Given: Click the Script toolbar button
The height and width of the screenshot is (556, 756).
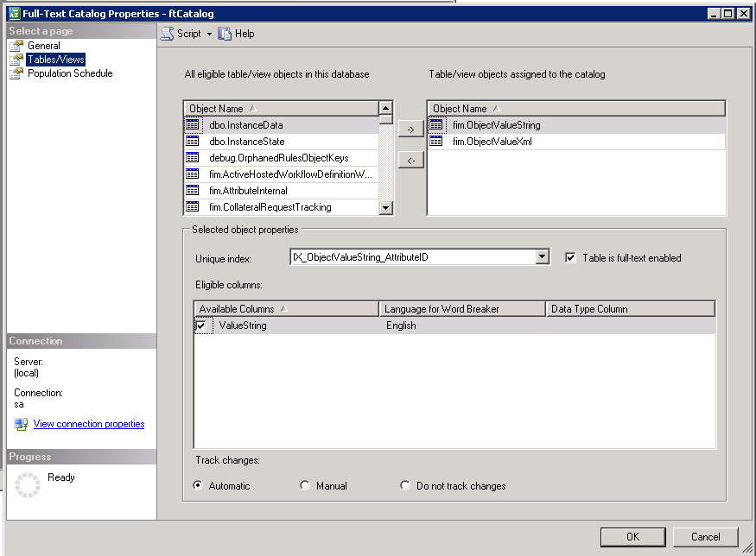Looking at the screenshot, I should coord(186,34).
